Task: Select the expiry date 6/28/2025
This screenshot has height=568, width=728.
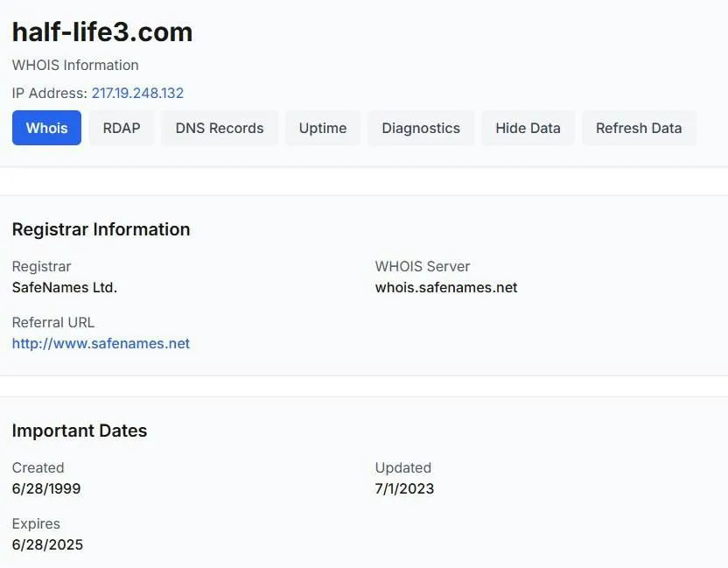Action: tap(47, 544)
